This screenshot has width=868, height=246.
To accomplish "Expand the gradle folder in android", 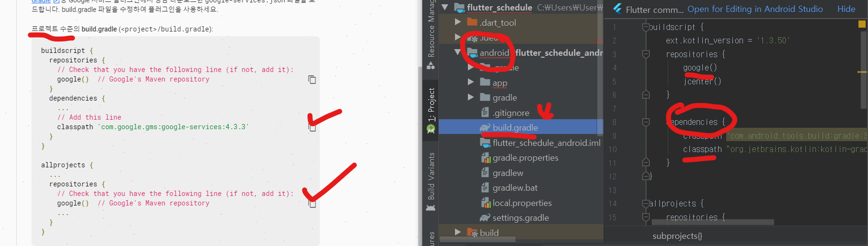I will coord(471,97).
